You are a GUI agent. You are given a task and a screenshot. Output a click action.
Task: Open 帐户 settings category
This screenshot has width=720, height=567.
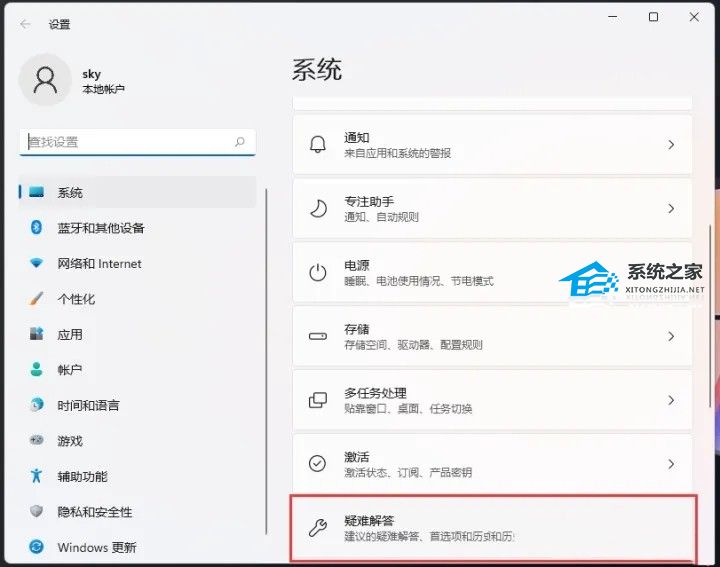(137, 370)
